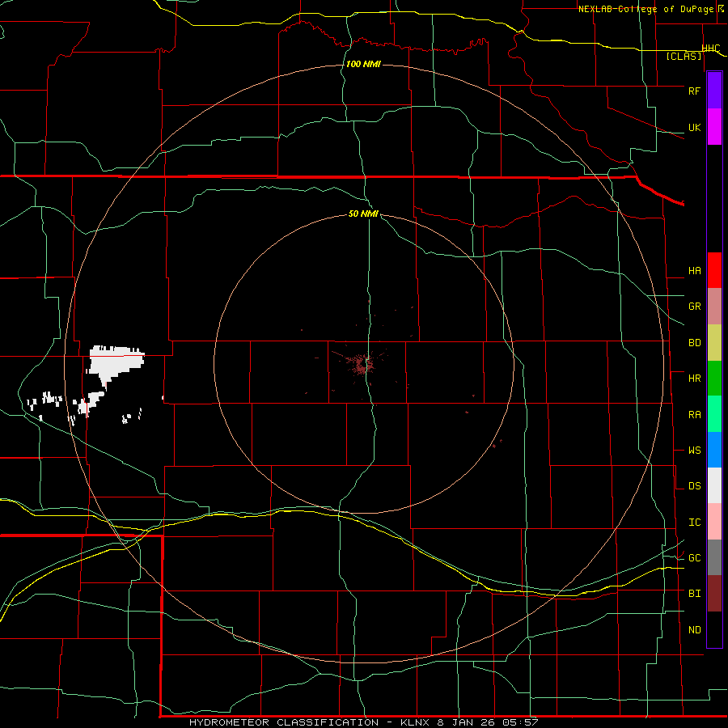Viewport: 728px width, 728px height.
Task: Select the gray GC legend swatch
Action: click(714, 557)
